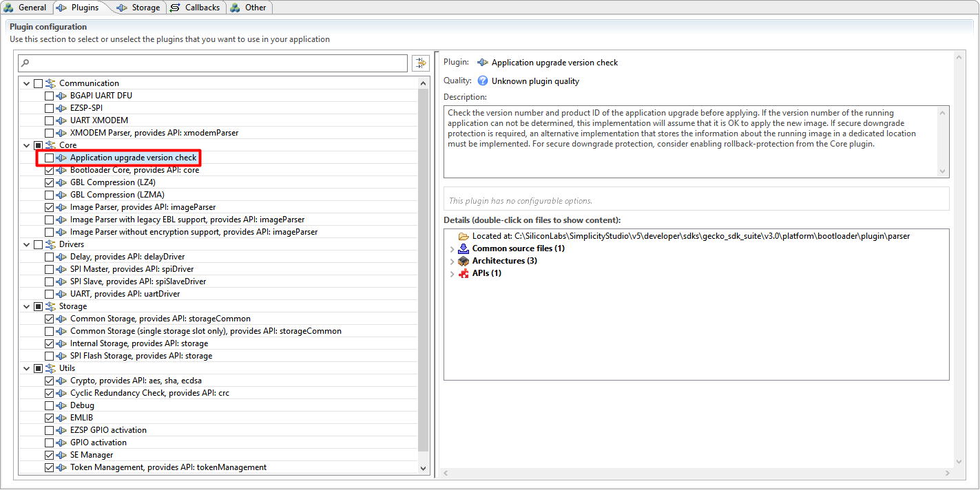
Task: Enable the Delay driver checkbox
Action: pyautogui.click(x=49, y=257)
